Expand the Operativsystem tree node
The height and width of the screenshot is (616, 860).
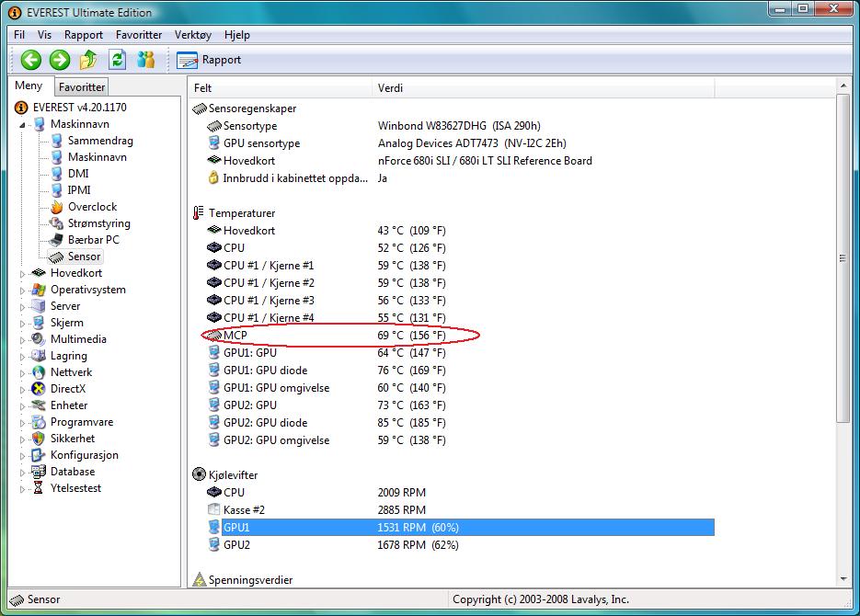22,291
